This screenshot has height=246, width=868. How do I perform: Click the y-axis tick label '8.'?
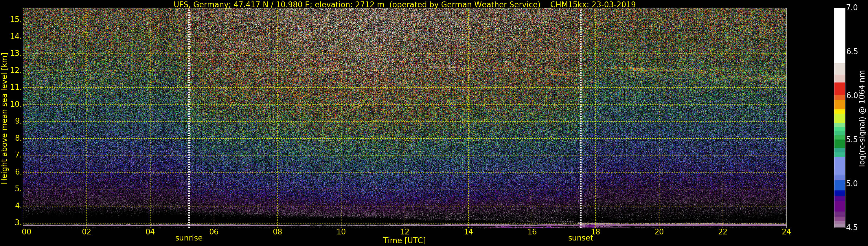(x=18, y=139)
